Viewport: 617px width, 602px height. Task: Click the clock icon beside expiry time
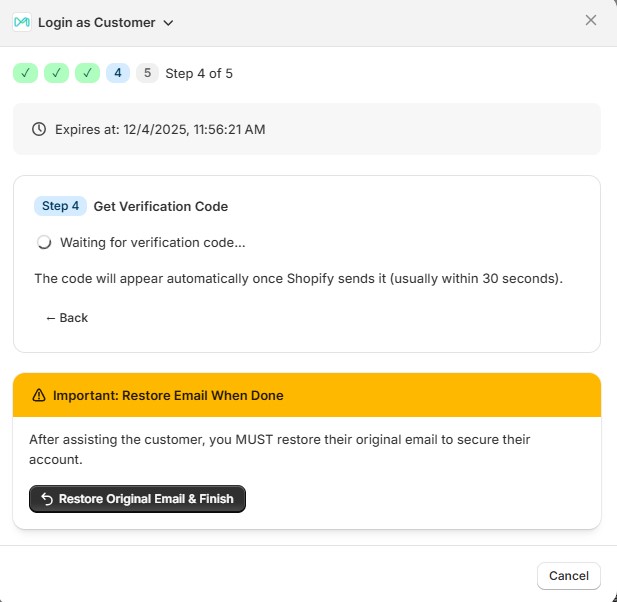click(39, 129)
